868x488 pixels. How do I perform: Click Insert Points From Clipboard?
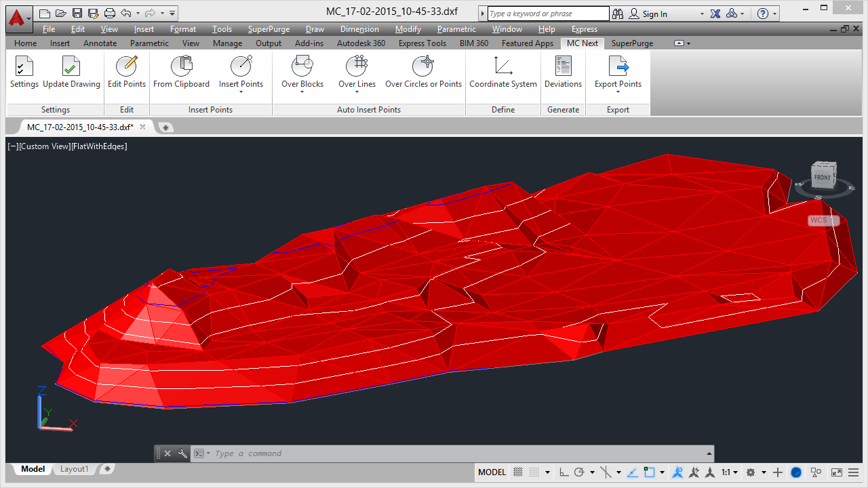tap(181, 67)
